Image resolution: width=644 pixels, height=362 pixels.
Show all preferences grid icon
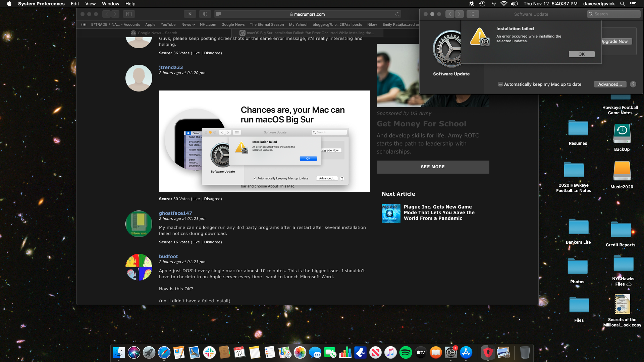[x=473, y=14]
